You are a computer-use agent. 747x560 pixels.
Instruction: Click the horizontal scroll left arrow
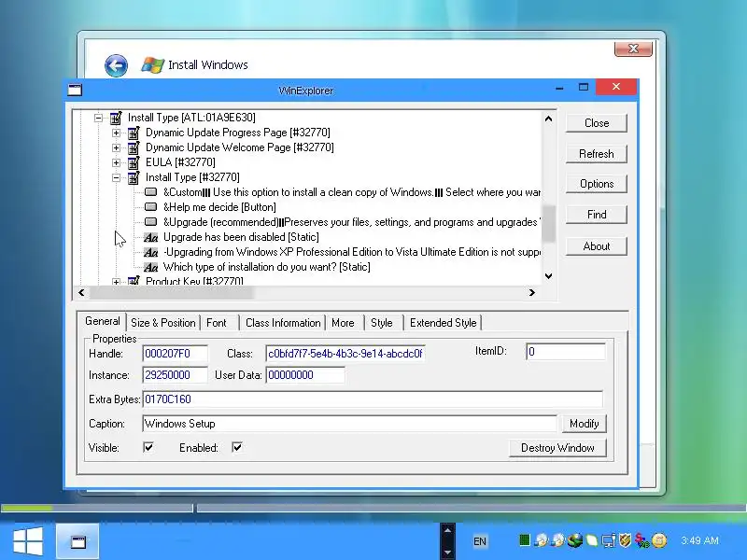81,293
